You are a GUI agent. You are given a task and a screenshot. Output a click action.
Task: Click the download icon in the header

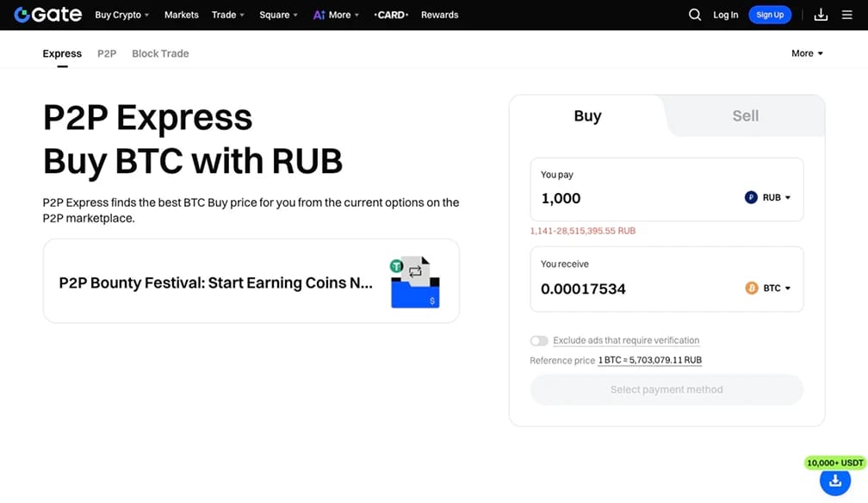point(821,15)
